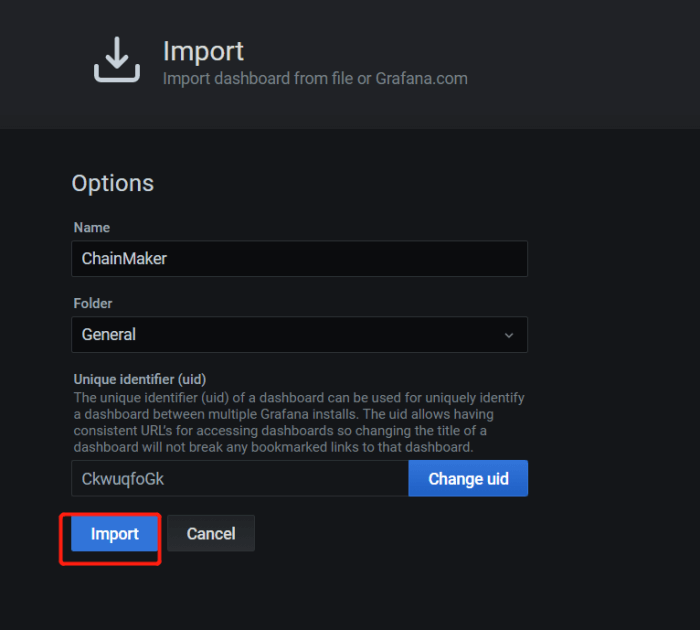The image size is (700, 630).
Task: Focus the Name field containing ChainMaker
Action: click(300, 259)
